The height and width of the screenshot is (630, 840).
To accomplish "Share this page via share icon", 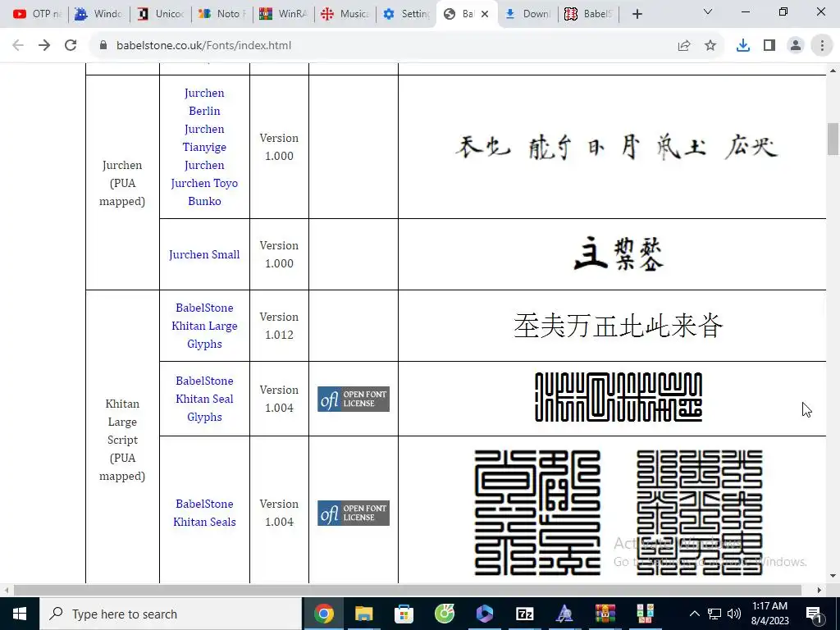I will (684, 46).
